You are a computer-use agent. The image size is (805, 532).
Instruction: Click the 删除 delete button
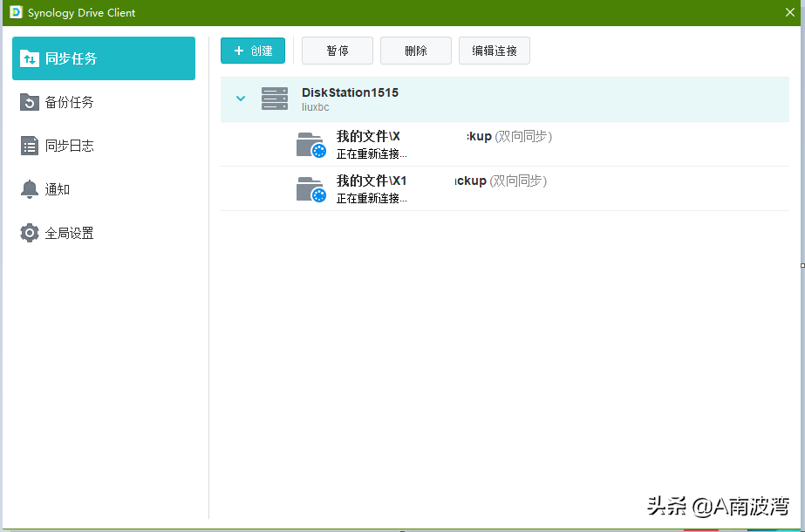coord(416,51)
